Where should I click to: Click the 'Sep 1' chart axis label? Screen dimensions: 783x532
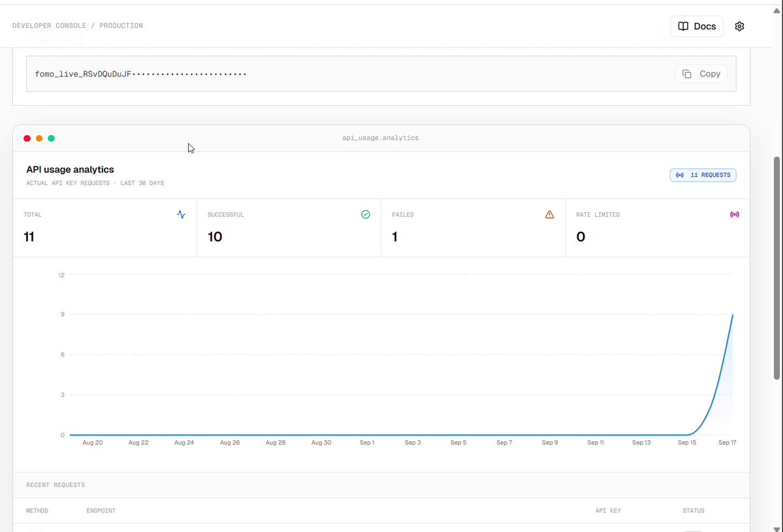[367, 443]
